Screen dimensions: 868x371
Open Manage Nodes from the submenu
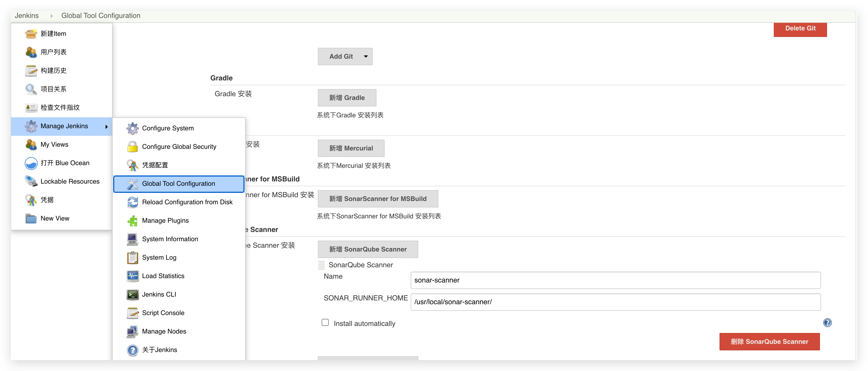coord(164,332)
